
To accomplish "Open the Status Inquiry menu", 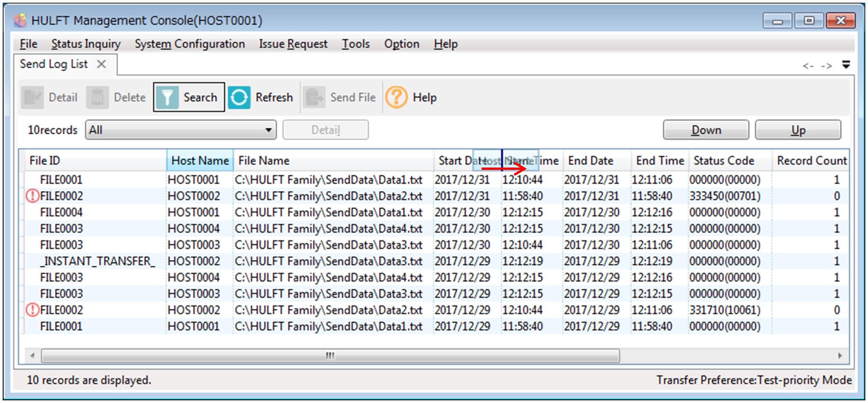I will pyautogui.click(x=86, y=44).
